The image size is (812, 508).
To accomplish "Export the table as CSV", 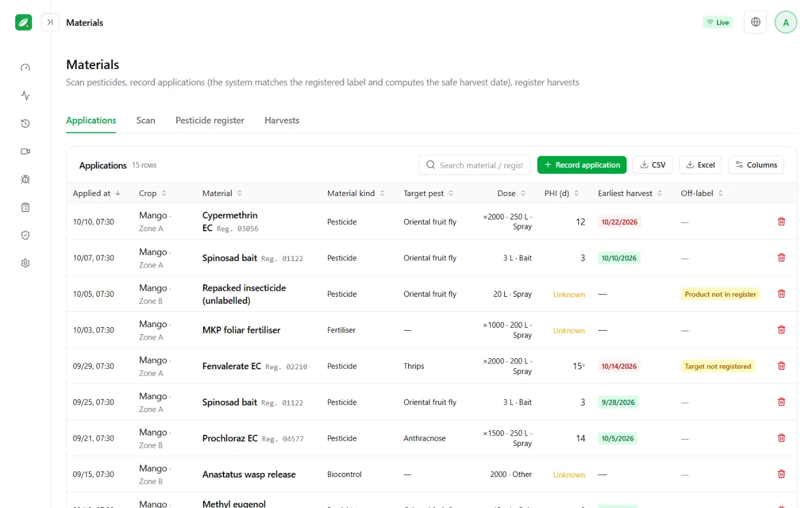I will (653, 165).
